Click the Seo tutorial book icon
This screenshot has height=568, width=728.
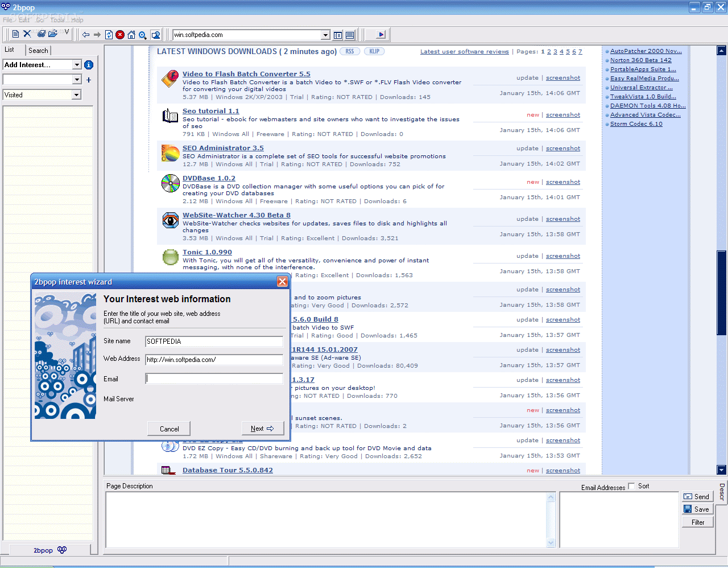(x=170, y=116)
